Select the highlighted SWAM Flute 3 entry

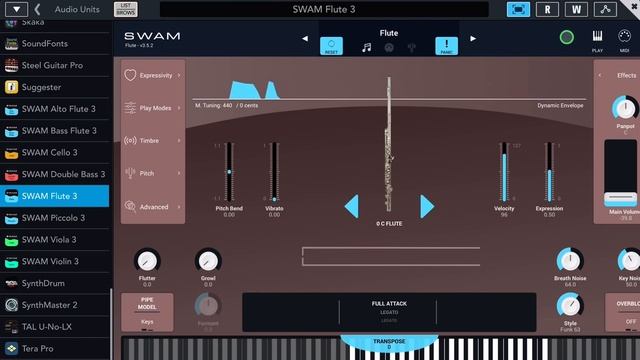pos(55,196)
